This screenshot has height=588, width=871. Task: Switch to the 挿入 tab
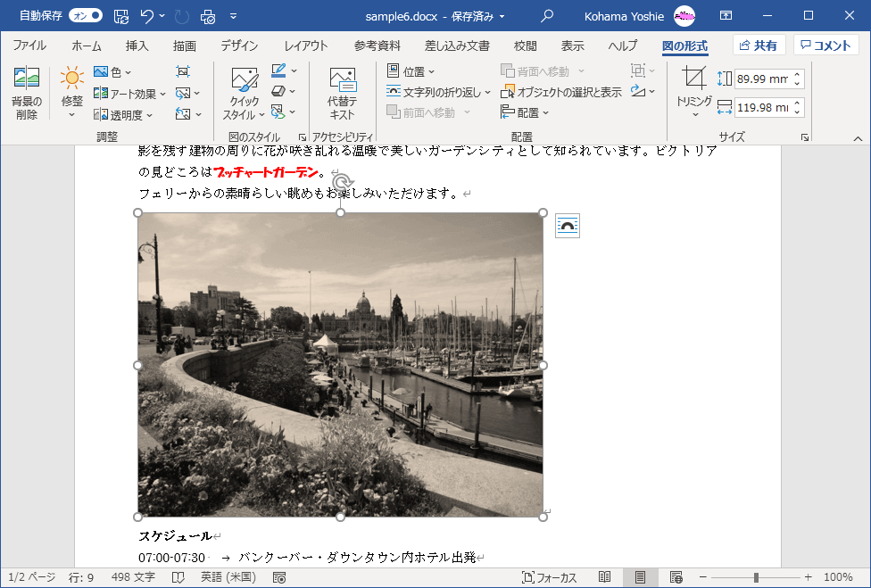pos(137,46)
